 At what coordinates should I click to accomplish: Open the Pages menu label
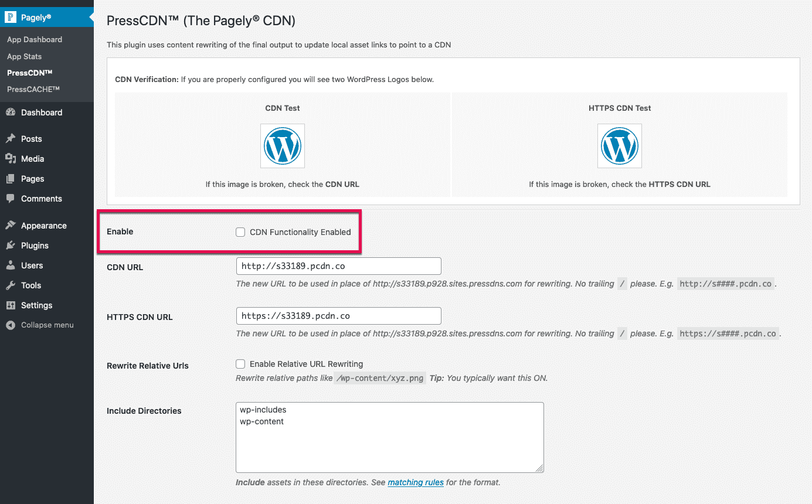(33, 179)
